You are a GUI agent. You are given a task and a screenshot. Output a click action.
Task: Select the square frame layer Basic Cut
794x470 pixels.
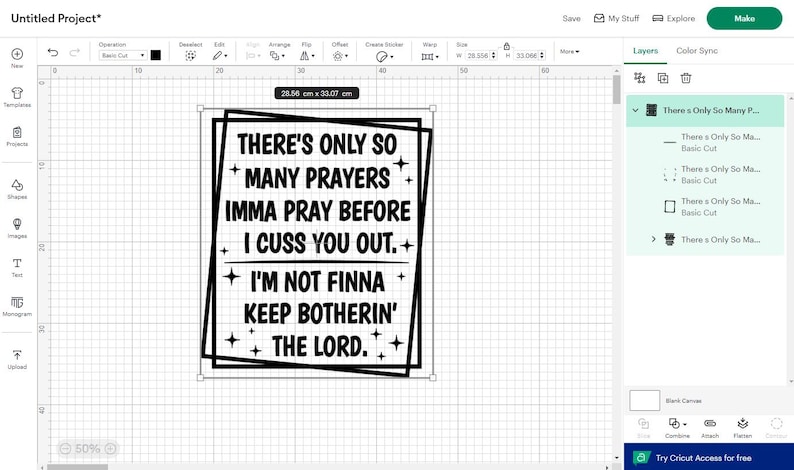click(x=706, y=207)
